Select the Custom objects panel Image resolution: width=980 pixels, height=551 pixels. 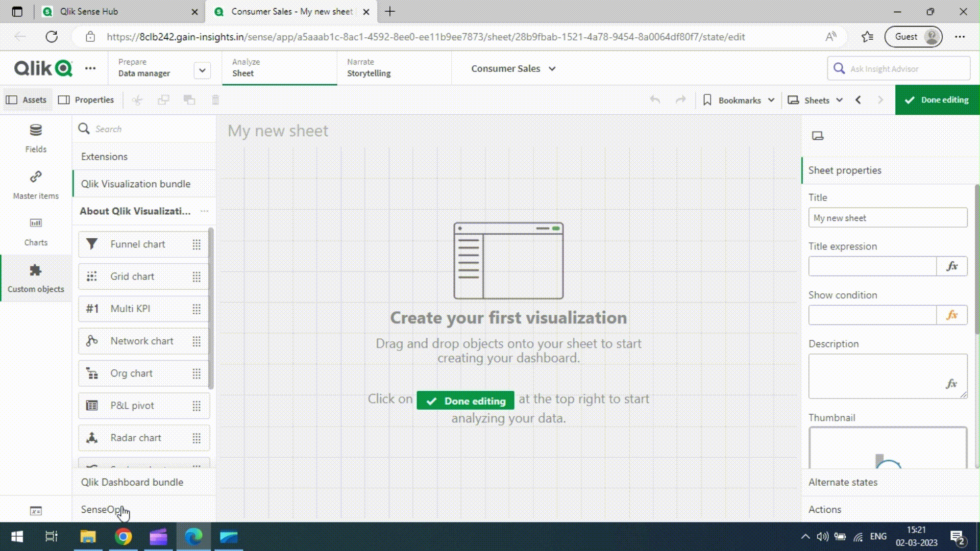[36, 278]
